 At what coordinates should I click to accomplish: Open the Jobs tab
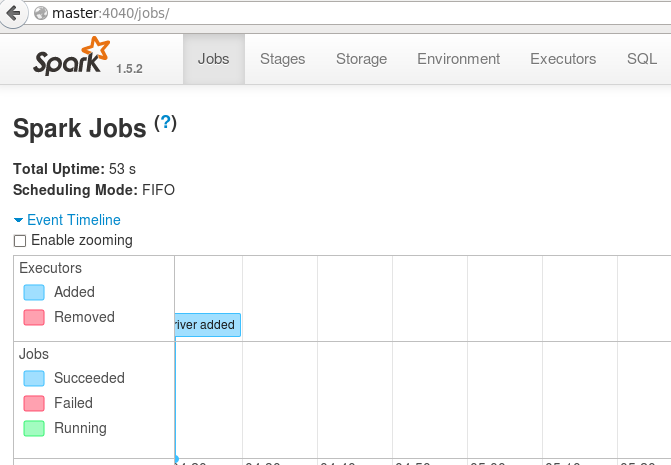coord(214,59)
